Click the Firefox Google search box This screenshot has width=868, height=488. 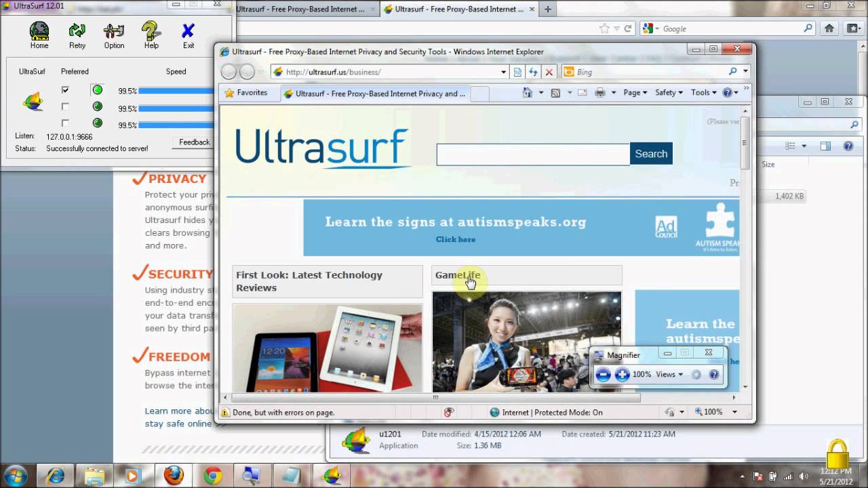[727, 28]
